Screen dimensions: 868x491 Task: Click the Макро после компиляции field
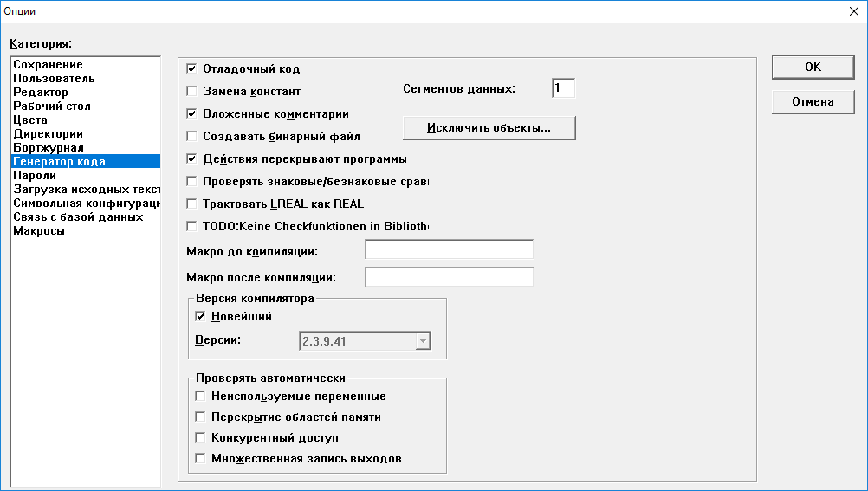tap(449, 278)
